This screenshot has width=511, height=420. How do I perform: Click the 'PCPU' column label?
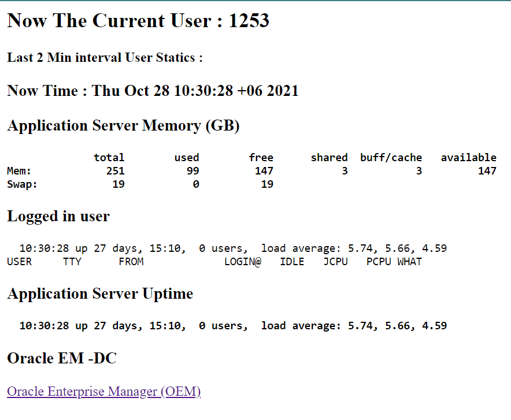tap(379, 262)
